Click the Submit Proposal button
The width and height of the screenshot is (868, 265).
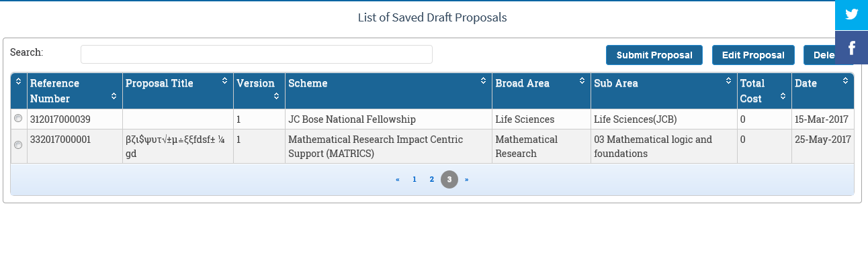coord(654,55)
